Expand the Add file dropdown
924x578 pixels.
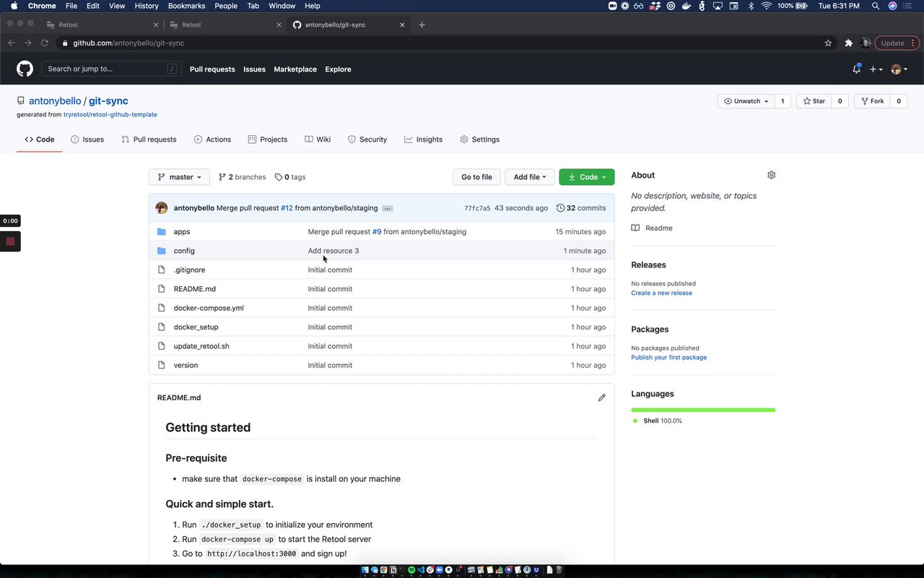coord(529,177)
